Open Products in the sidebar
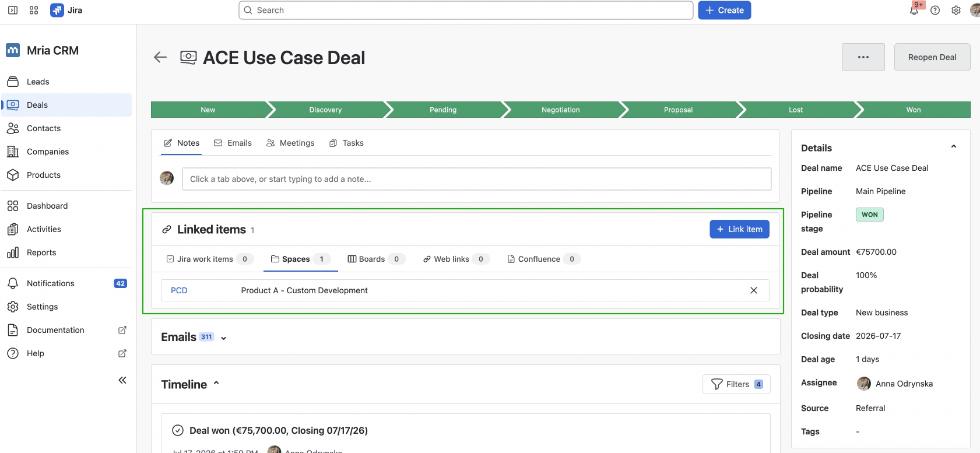This screenshot has height=453, width=980. click(x=66, y=175)
